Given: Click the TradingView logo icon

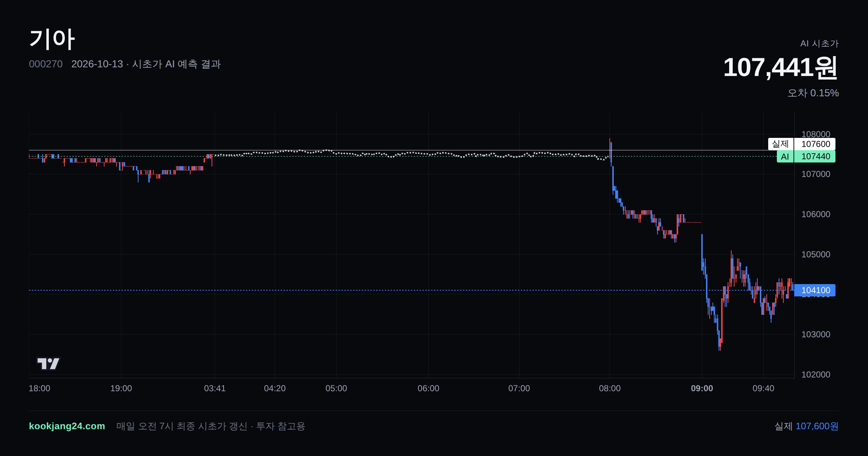Looking at the screenshot, I should point(48,363).
